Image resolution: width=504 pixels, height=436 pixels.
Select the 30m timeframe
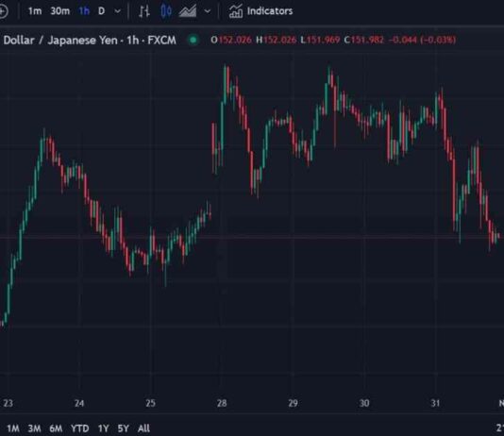(x=60, y=11)
